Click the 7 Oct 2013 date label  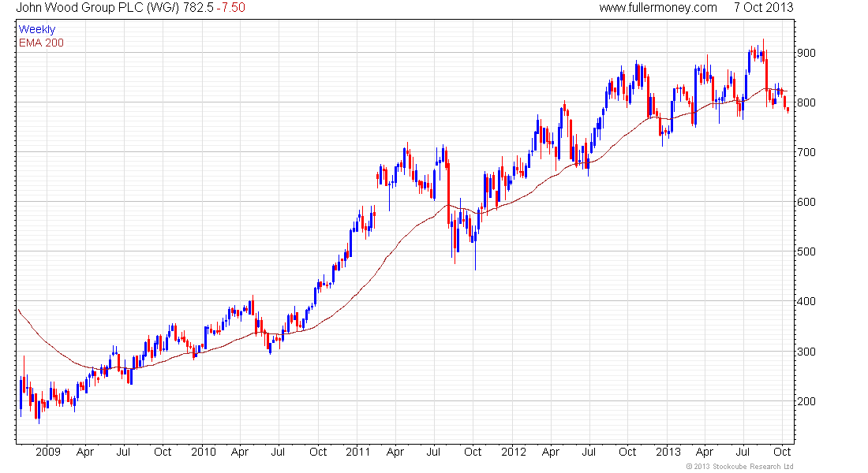point(763,8)
